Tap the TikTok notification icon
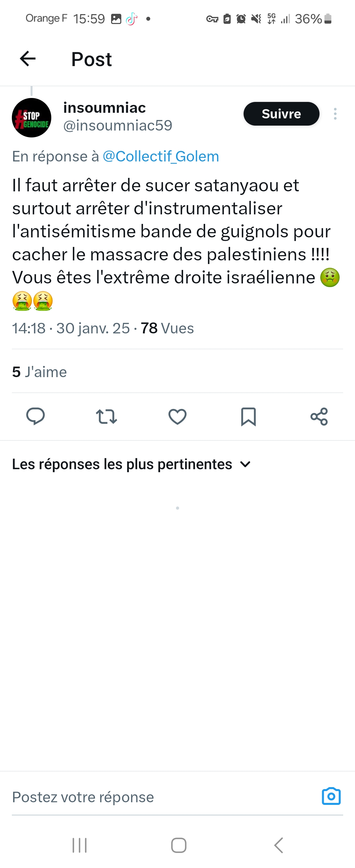The height and width of the screenshot is (868, 355). (132, 19)
